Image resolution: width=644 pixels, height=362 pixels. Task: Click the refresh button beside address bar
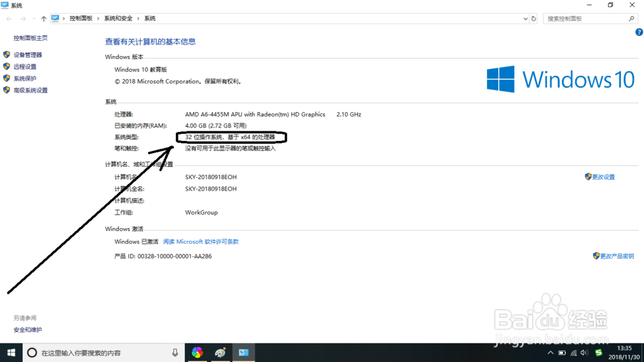(533, 19)
